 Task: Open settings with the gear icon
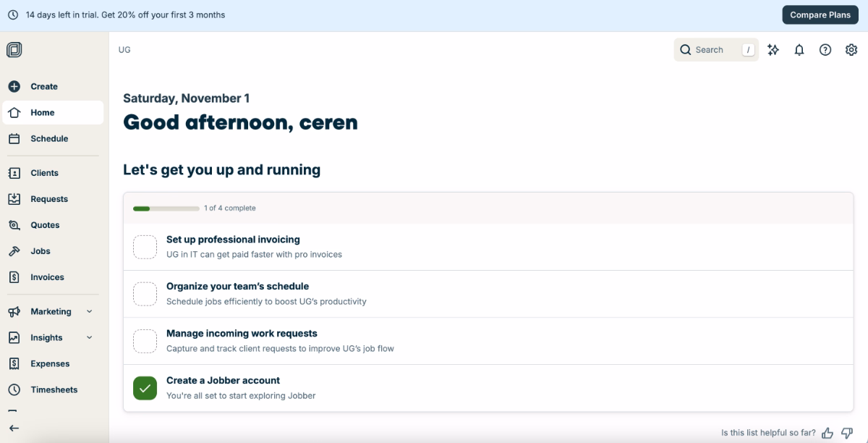click(x=851, y=49)
